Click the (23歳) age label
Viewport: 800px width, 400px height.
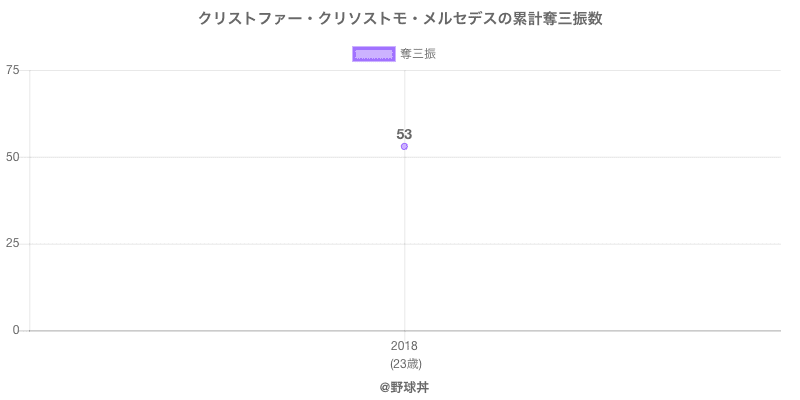(x=404, y=363)
